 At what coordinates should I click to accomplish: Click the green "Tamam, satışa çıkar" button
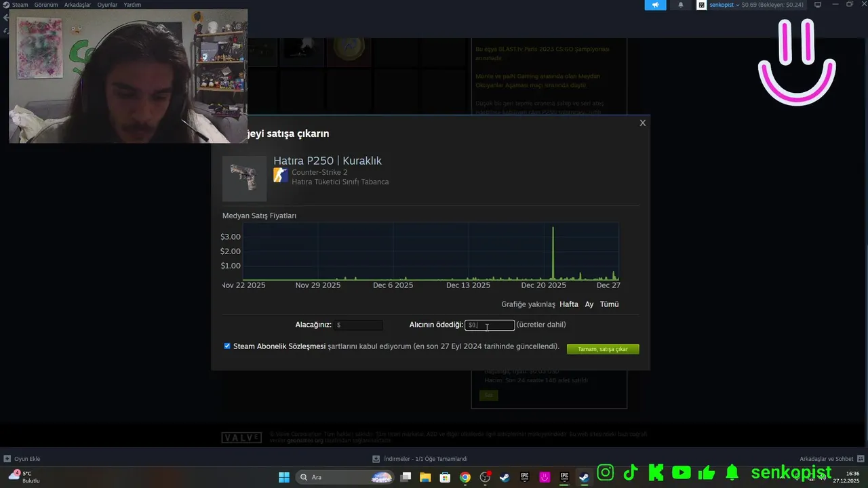click(x=603, y=349)
